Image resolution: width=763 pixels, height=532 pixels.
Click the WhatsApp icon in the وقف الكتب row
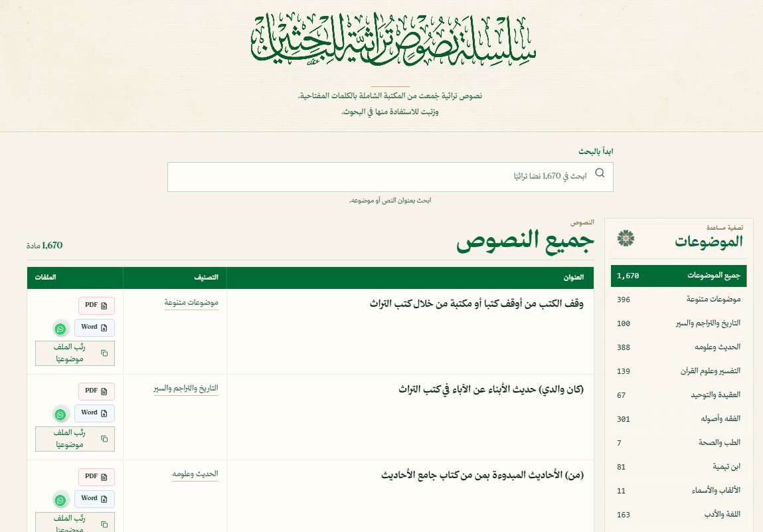(x=60, y=329)
